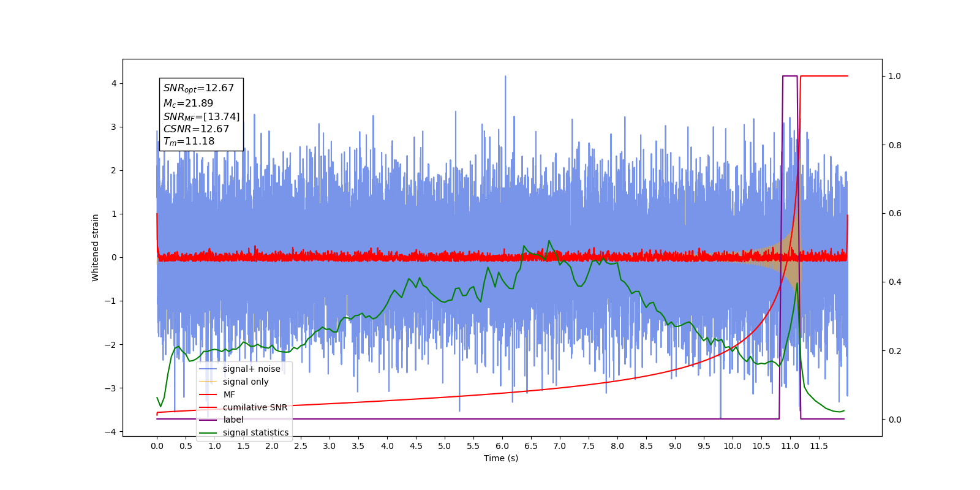Click the 4.0 tick on the time axis
980x490 pixels.
tap(387, 446)
